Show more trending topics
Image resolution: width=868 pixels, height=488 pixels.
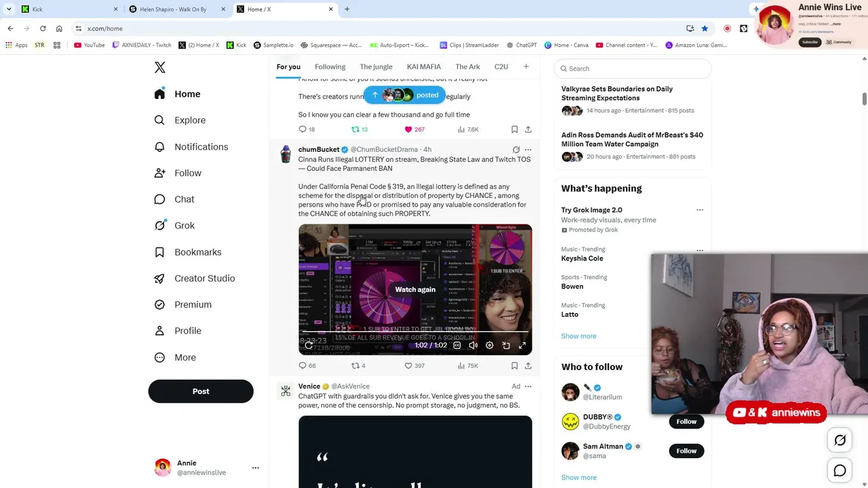pos(579,336)
